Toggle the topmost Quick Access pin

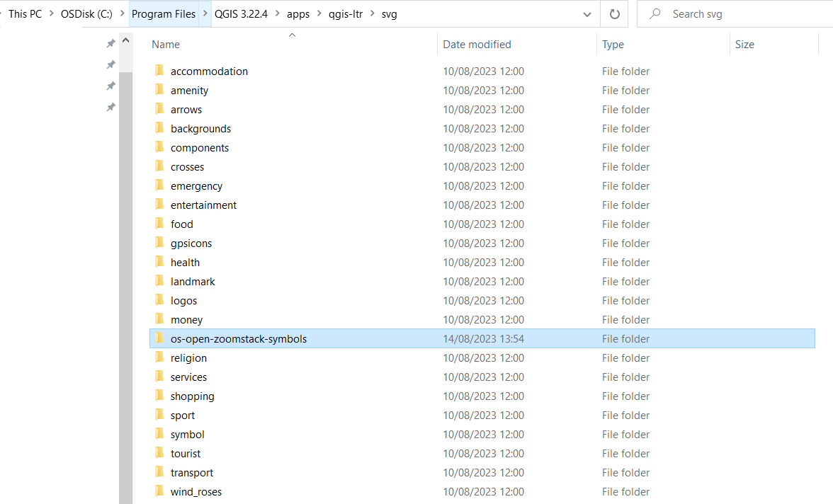(110, 42)
